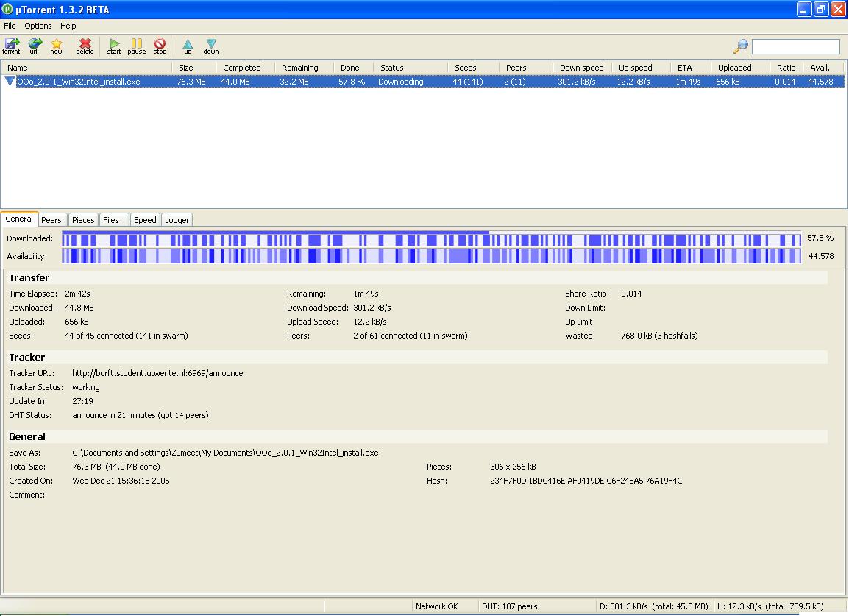Screen dimensions: 849x616
Task: Click the add torrent from URL icon
Action: (x=34, y=46)
